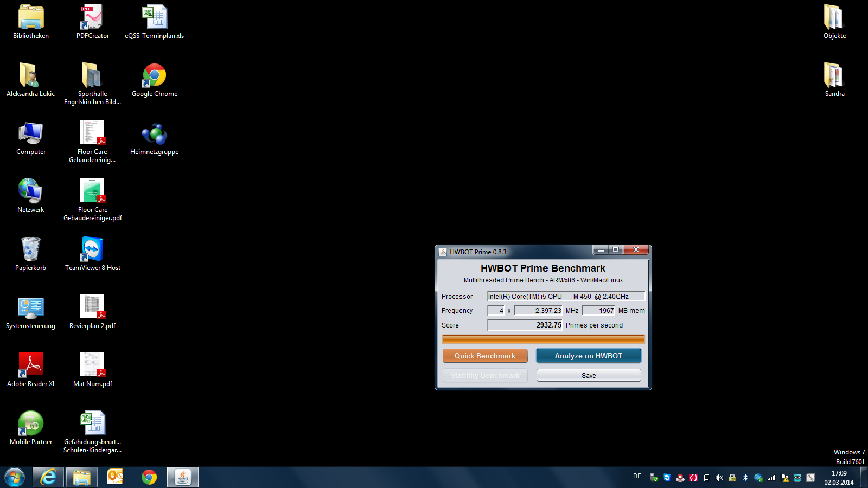Select Heimnetzgruppe desktop icon
This screenshot has width=868, height=488.
tap(155, 138)
